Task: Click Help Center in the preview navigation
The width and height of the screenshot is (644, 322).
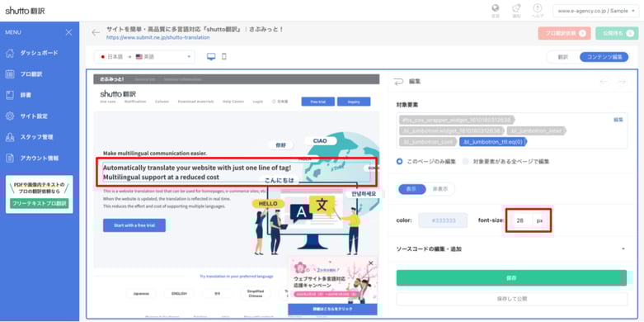Action: pyautogui.click(x=233, y=102)
